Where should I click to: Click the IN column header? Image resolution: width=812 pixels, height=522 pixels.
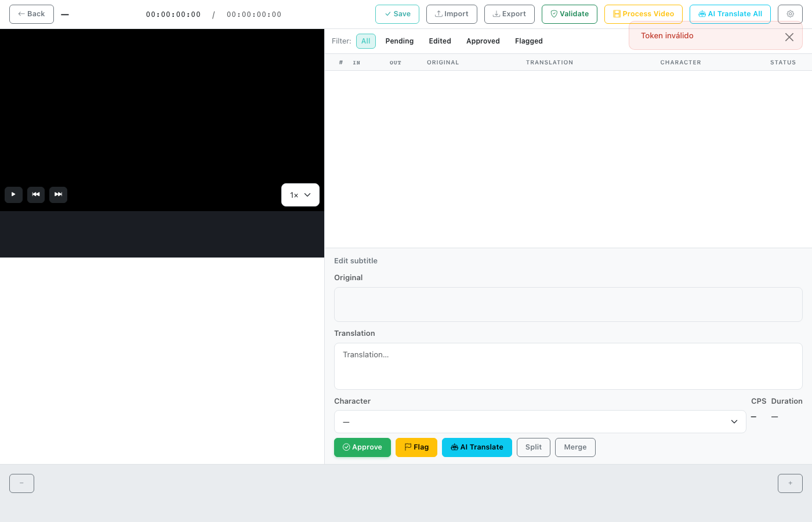click(x=357, y=63)
